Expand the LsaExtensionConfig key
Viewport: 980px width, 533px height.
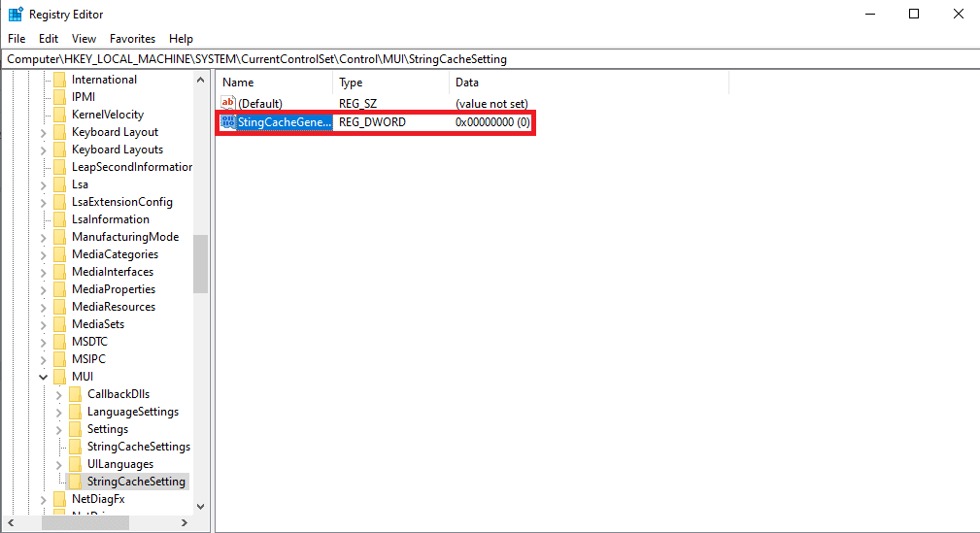click(x=43, y=203)
